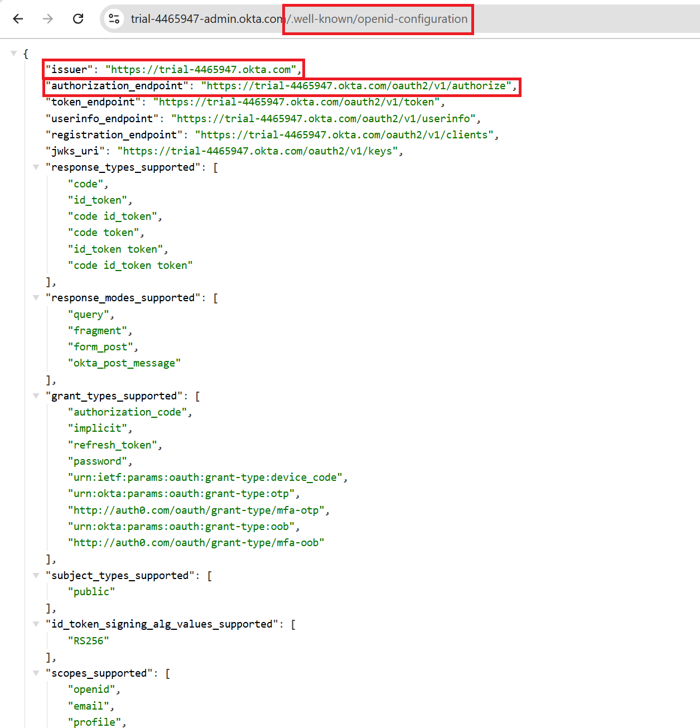
Task: Reload the page with refresh icon
Action: coord(78,19)
